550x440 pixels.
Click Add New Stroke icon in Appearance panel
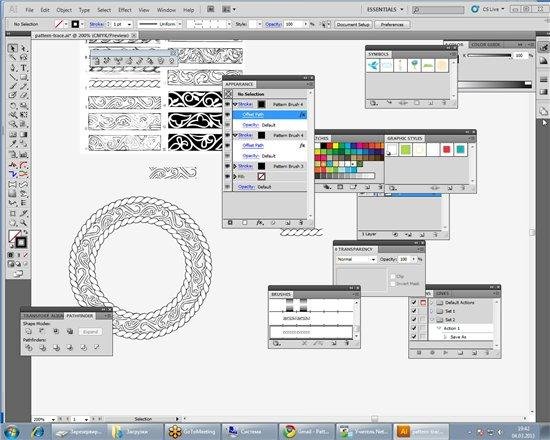pyautogui.click(x=230, y=223)
